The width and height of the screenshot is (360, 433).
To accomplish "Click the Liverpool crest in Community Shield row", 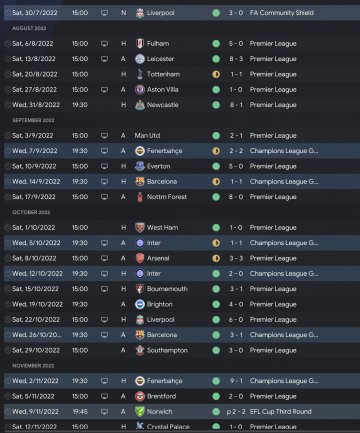I will tap(140, 13).
